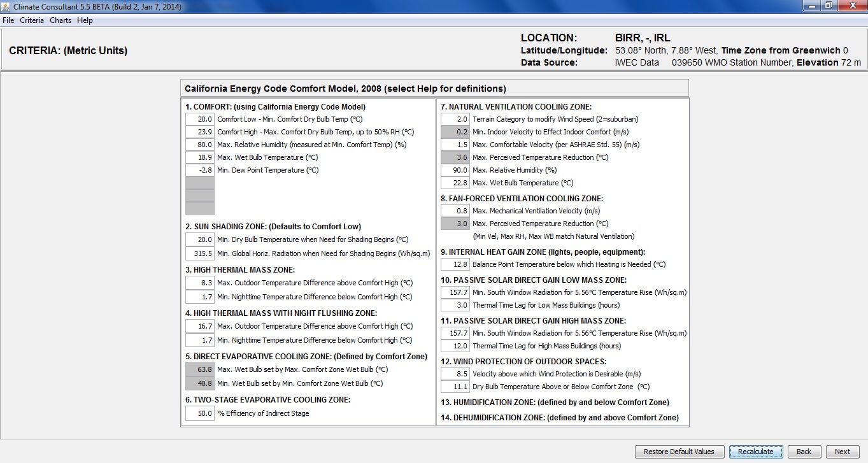This screenshot has height=463, width=868.
Task: Go to previous screen with Back button
Action: click(804, 452)
